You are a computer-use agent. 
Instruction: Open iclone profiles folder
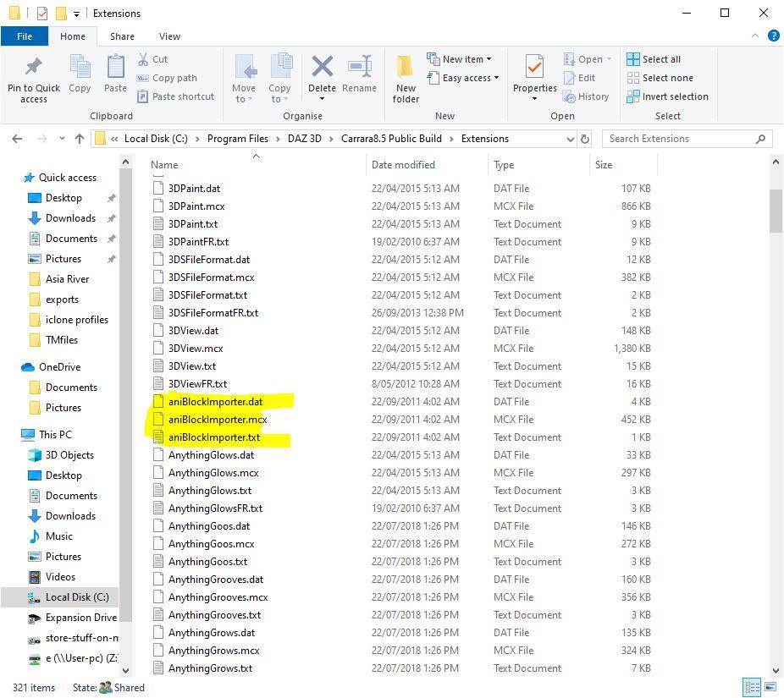(x=76, y=320)
